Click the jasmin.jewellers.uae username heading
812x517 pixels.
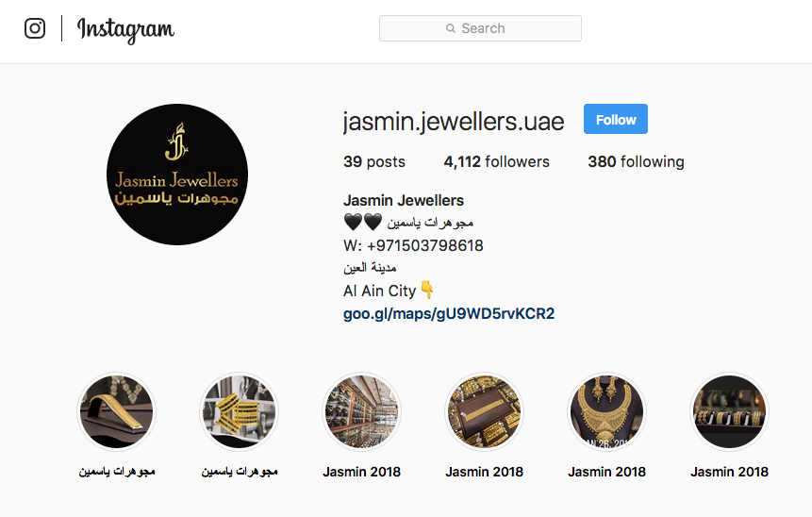453,122
